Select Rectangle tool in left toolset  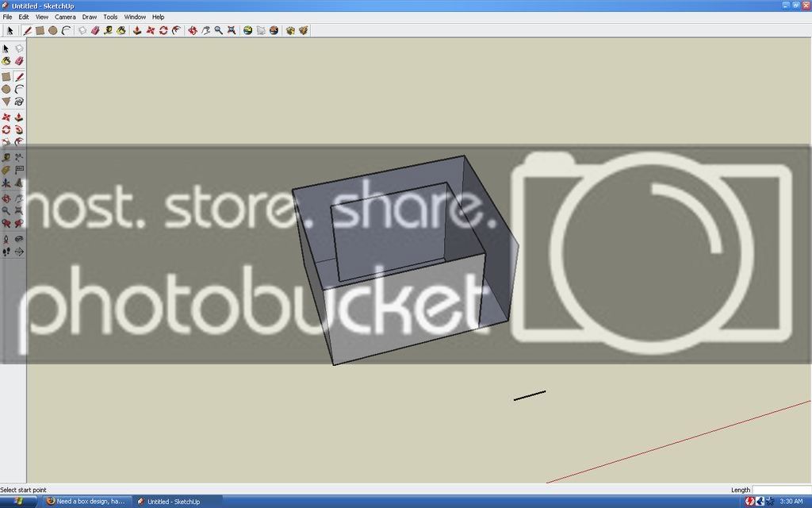(6, 77)
